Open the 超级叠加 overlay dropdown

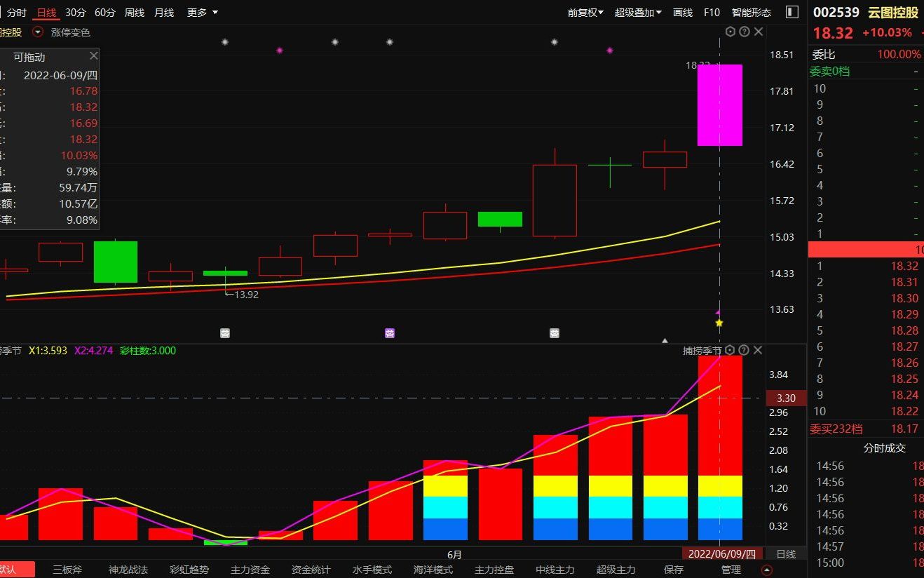638,13
